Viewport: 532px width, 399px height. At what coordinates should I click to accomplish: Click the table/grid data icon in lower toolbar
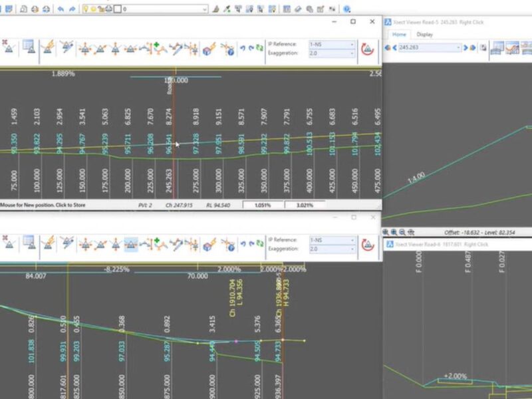click(x=29, y=243)
